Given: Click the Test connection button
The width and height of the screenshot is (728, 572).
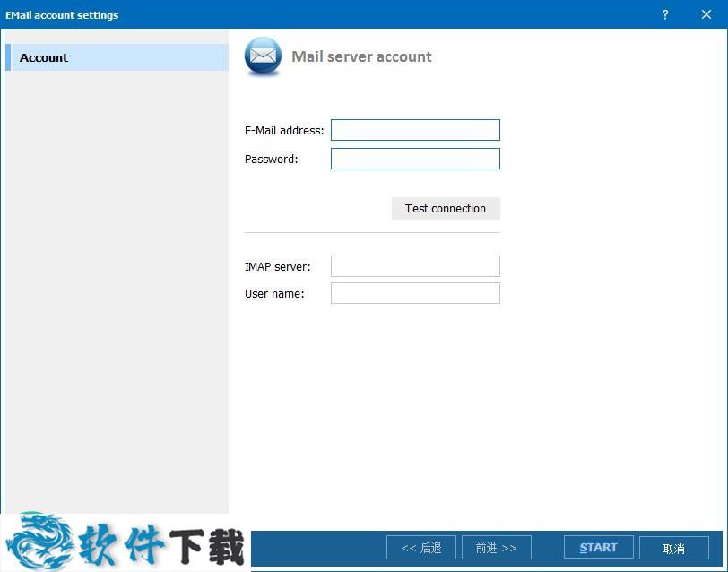Looking at the screenshot, I should 446,209.
